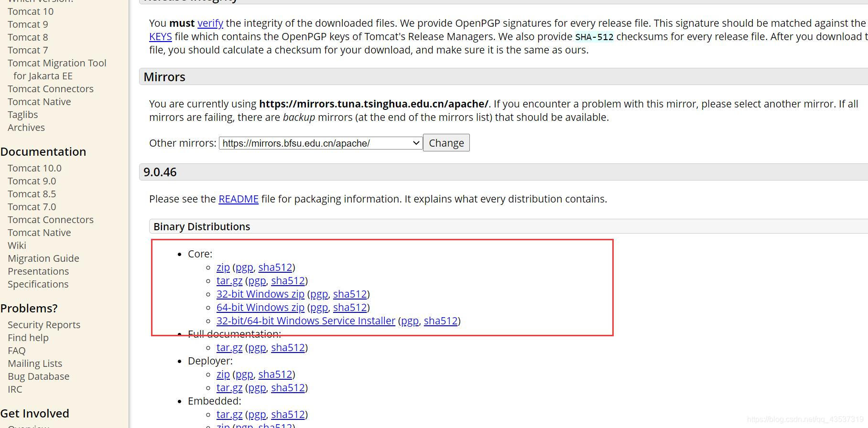Open the Tomcat 8 download link in the sidebar
Screen dimensions: 868x428
tap(28, 37)
